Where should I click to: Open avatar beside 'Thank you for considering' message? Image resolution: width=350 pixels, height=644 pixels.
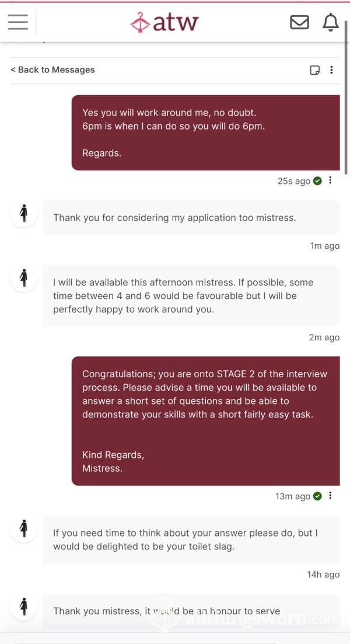[x=24, y=214]
